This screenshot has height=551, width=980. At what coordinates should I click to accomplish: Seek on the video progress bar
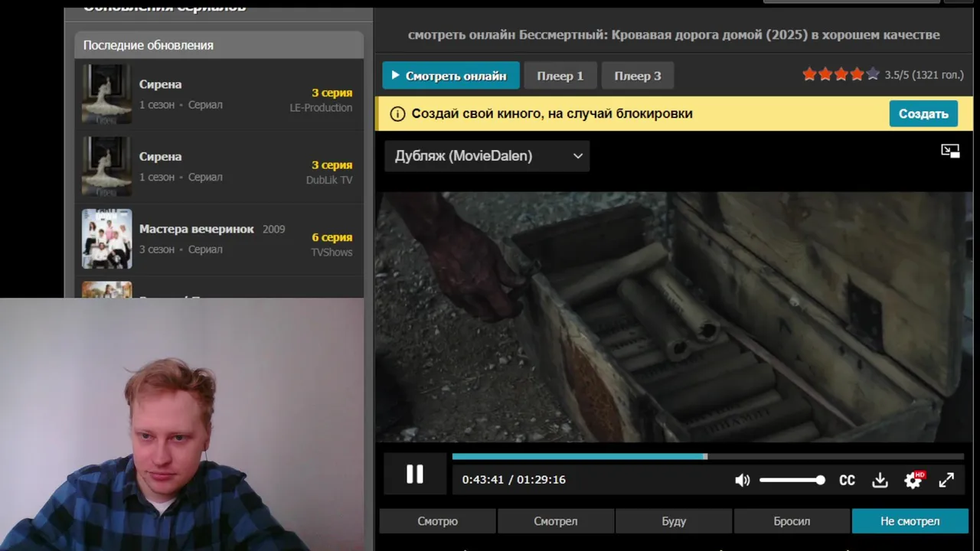tap(708, 456)
